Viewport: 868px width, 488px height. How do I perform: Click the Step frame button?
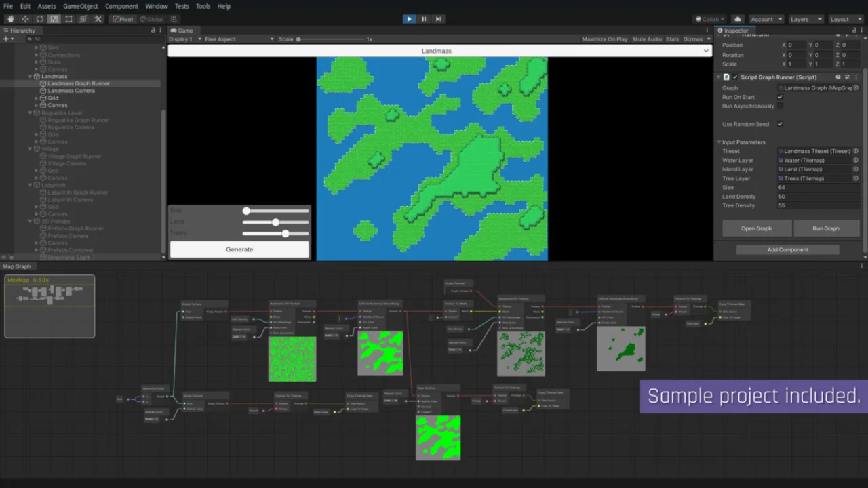(x=439, y=19)
